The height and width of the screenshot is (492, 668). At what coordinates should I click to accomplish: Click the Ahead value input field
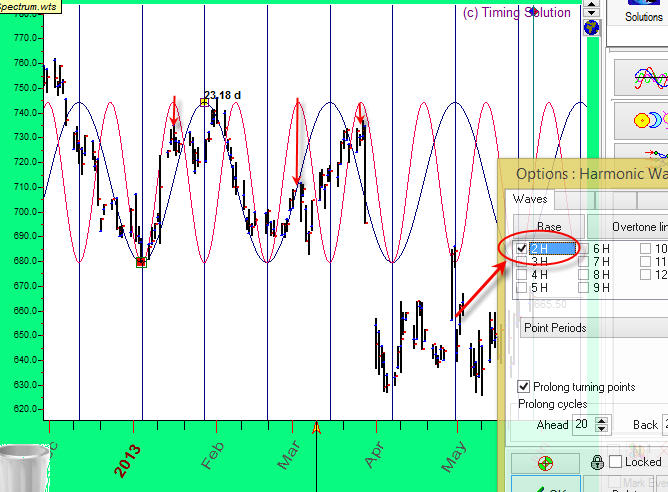[579, 425]
